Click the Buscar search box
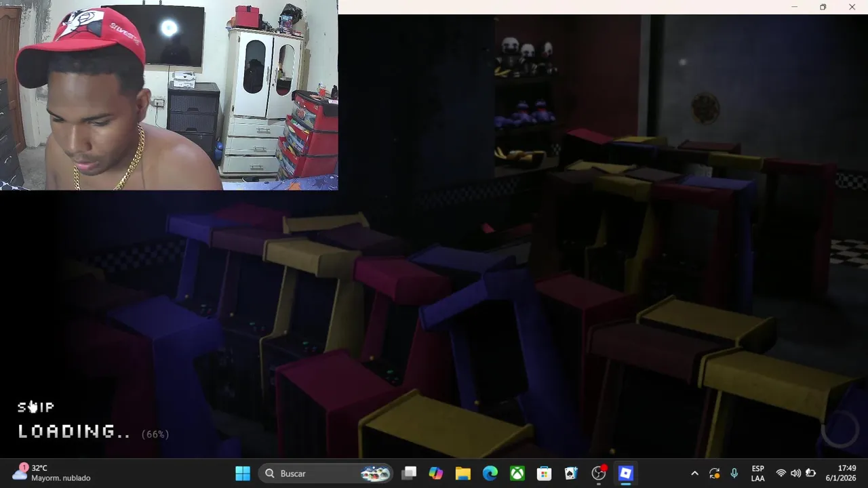 pos(326,473)
